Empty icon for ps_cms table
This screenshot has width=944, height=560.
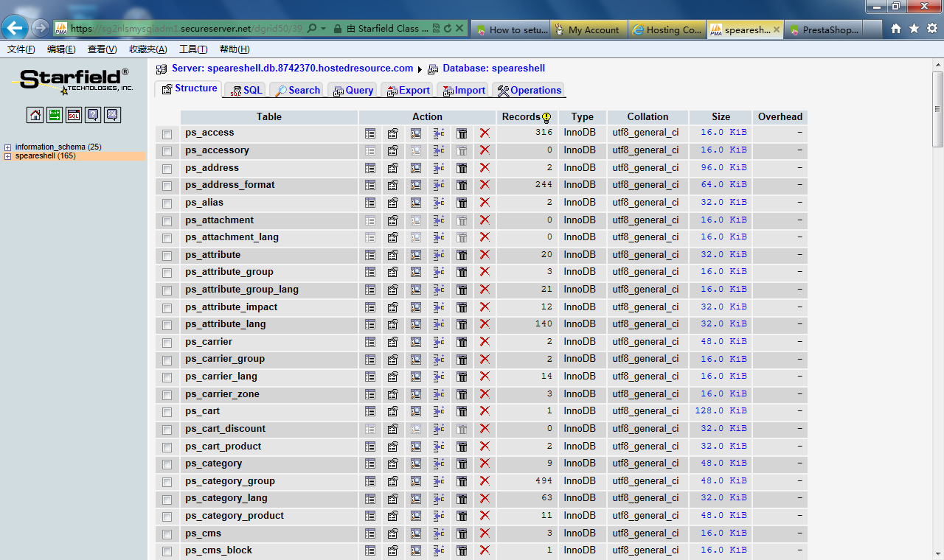(462, 533)
